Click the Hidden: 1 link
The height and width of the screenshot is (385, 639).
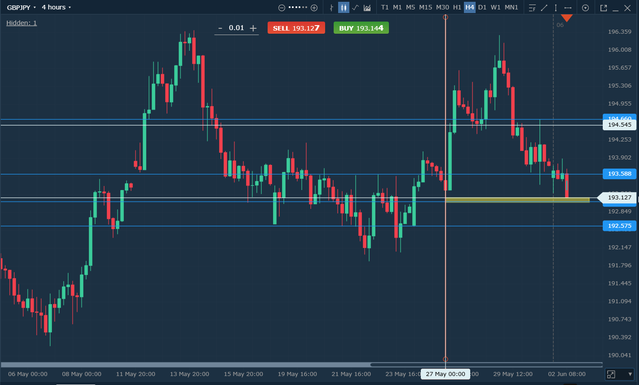tap(22, 23)
